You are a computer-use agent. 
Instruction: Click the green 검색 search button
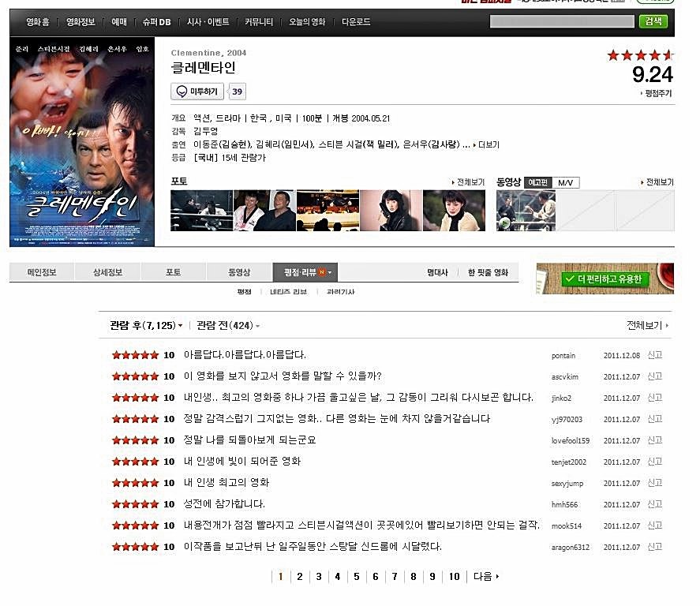tap(653, 21)
